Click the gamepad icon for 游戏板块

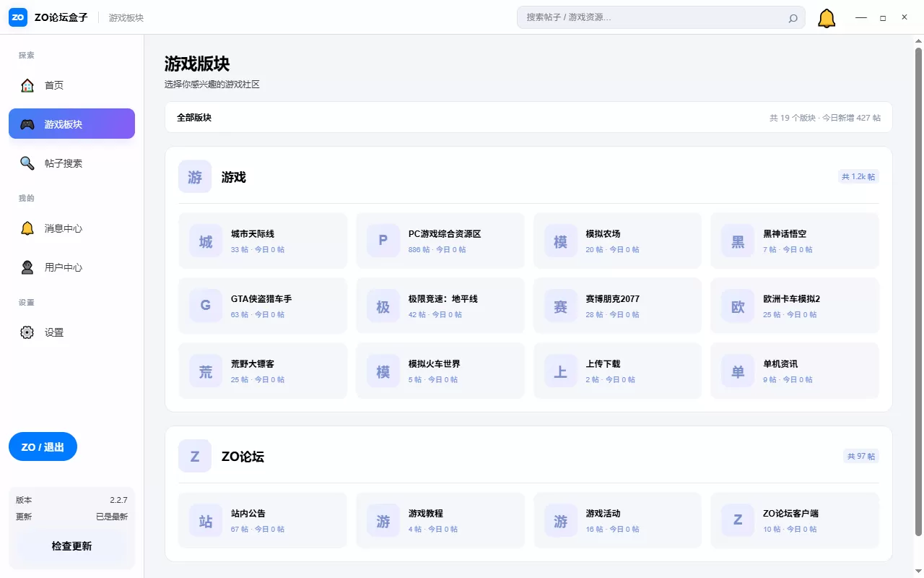pos(27,124)
